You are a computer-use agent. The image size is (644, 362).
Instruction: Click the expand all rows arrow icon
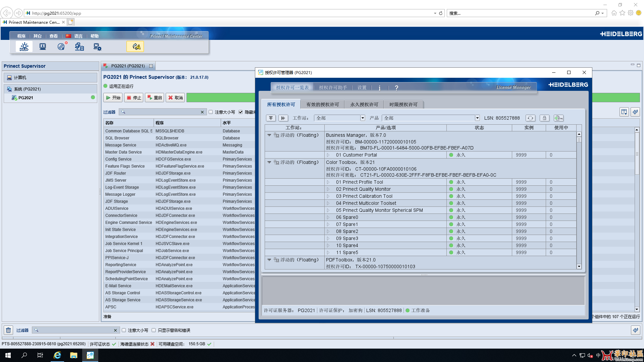[271, 118]
